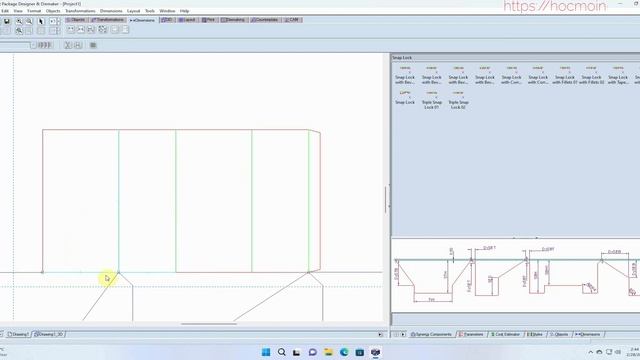This screenshot has height=360, width=640.
Task: Open the combo box dropdown in third toolbar row
Action: 33,45
